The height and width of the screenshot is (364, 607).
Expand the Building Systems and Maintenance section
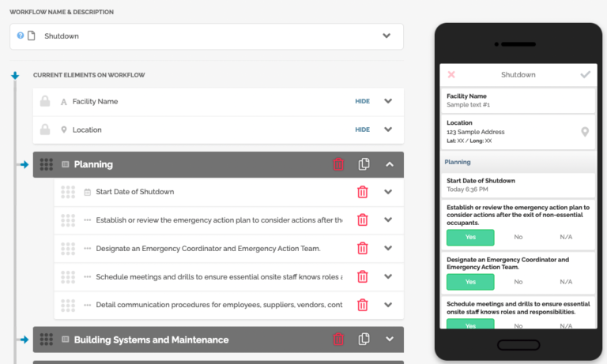click(x=389, y=340)
